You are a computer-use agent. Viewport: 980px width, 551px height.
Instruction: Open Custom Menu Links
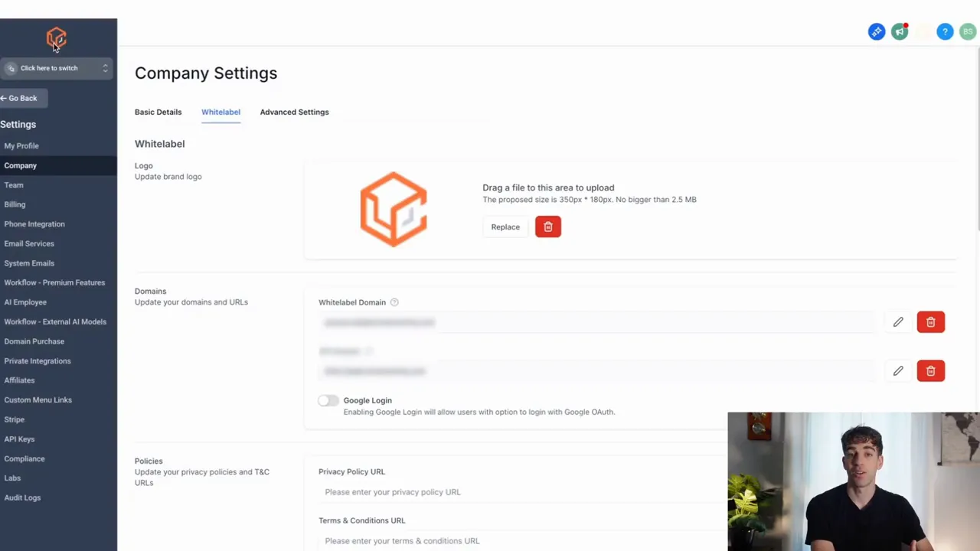coord(38,400)
